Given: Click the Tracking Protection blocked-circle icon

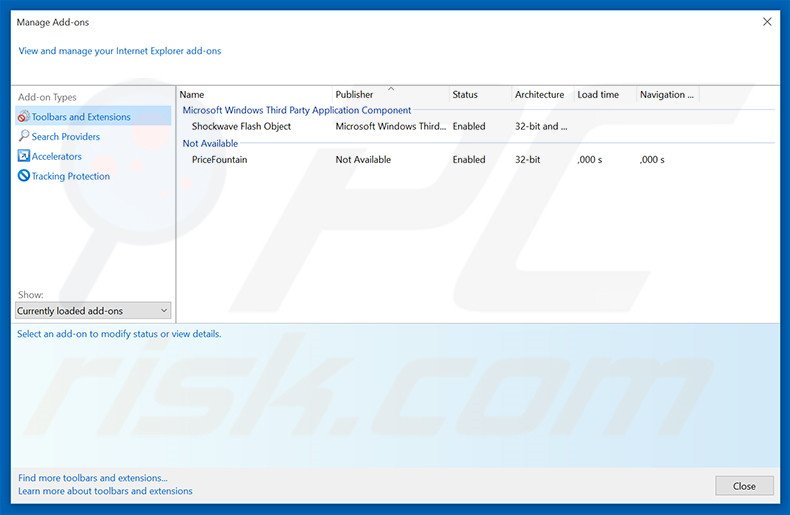Looking at the screenshot, I should [24, 175].
